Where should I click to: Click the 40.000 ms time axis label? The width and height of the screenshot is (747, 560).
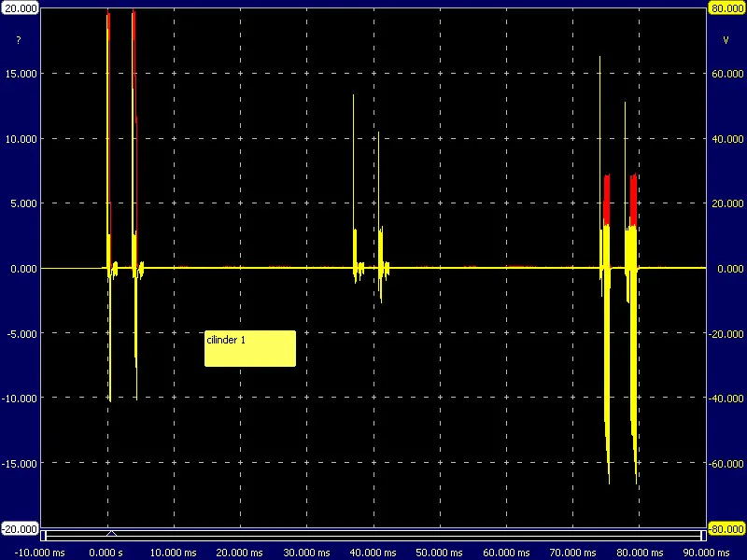[373, 553]
